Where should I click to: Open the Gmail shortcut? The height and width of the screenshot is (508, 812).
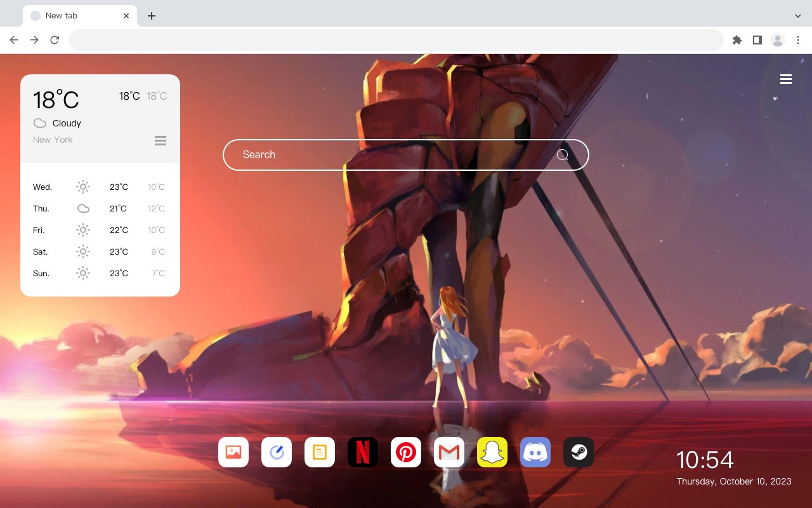[x=449, y=452]
